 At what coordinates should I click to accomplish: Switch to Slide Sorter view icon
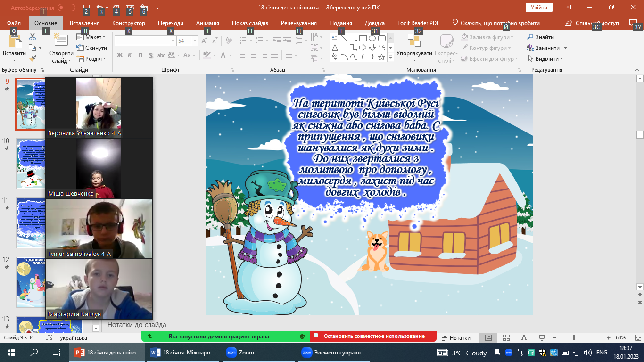click(x=506, y=337)
